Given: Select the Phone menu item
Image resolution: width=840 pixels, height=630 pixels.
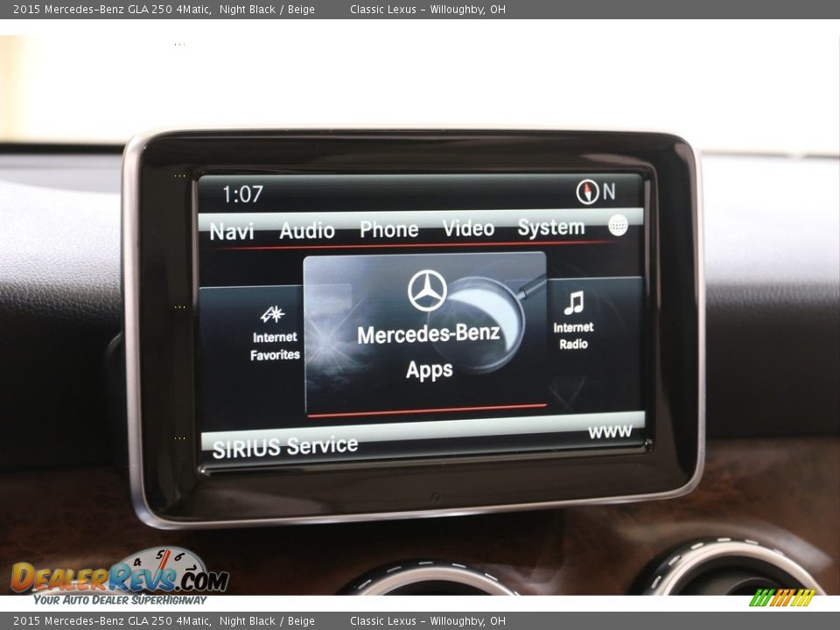Looking at the screenshot, I should (x=388, y=229).
